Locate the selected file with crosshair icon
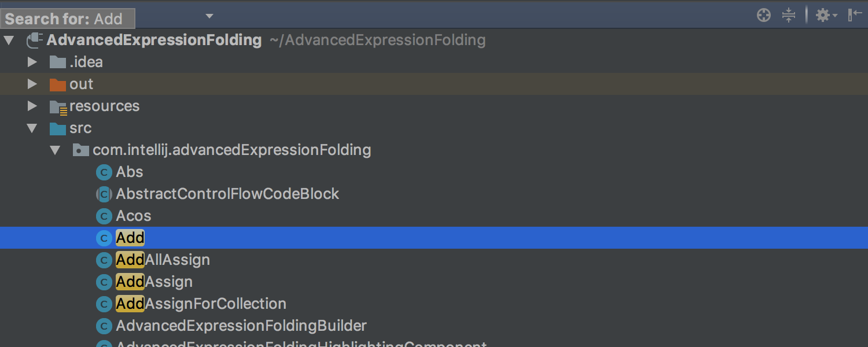Viewport: 868px width, 347px height. [763, 16]
